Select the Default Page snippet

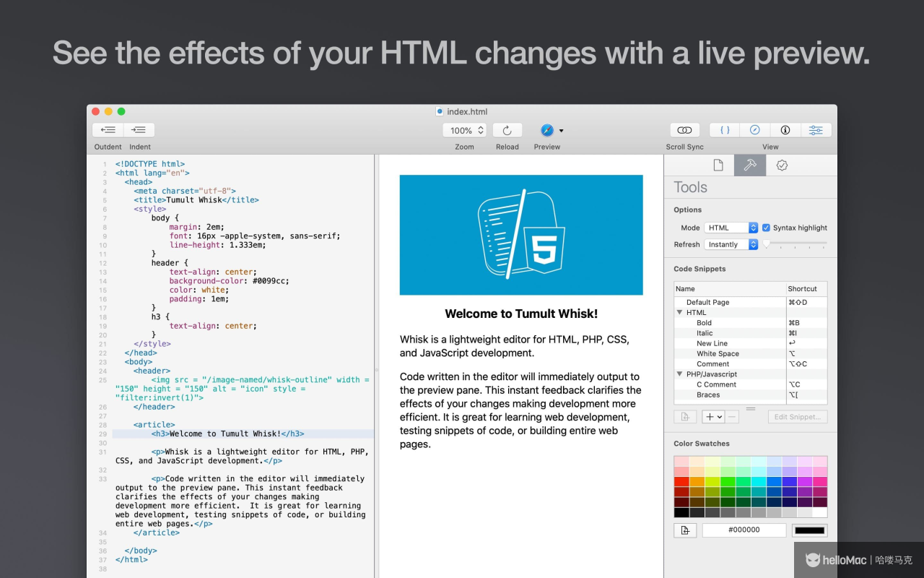coord(751,302)
